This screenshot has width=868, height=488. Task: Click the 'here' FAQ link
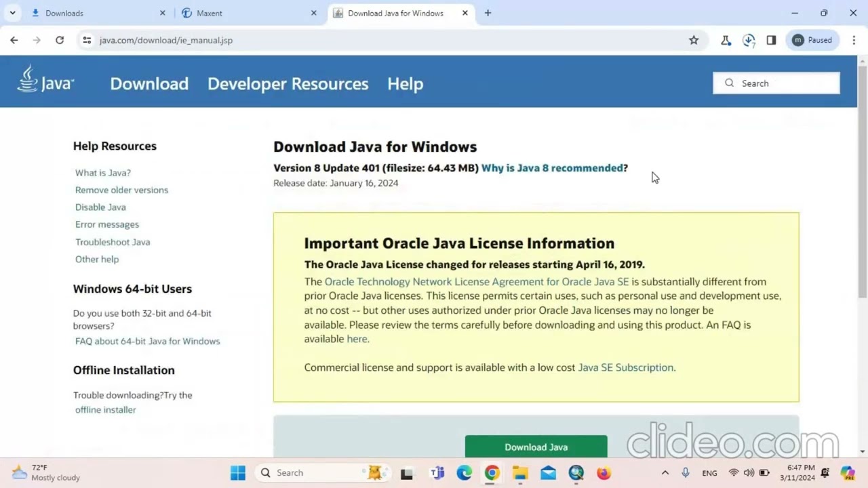[357, 339]
